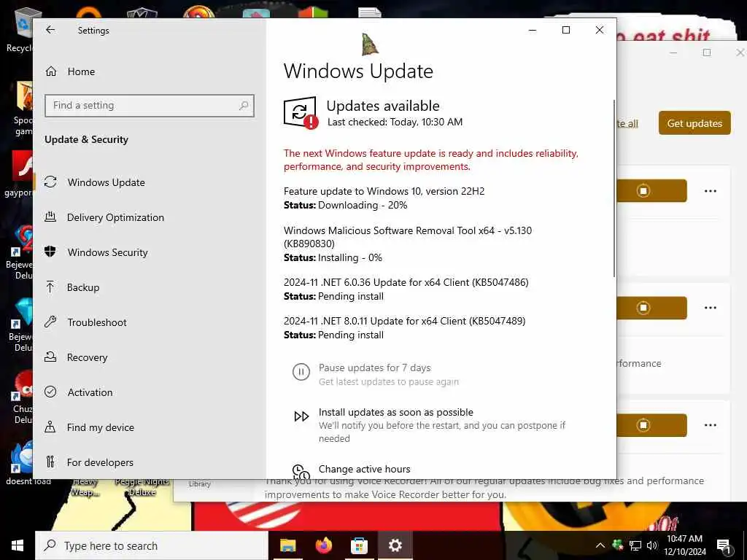Select the Malicious Software Removal Tool entry
The width and height of the screenshot is (747, 560).
coord(408,244)
